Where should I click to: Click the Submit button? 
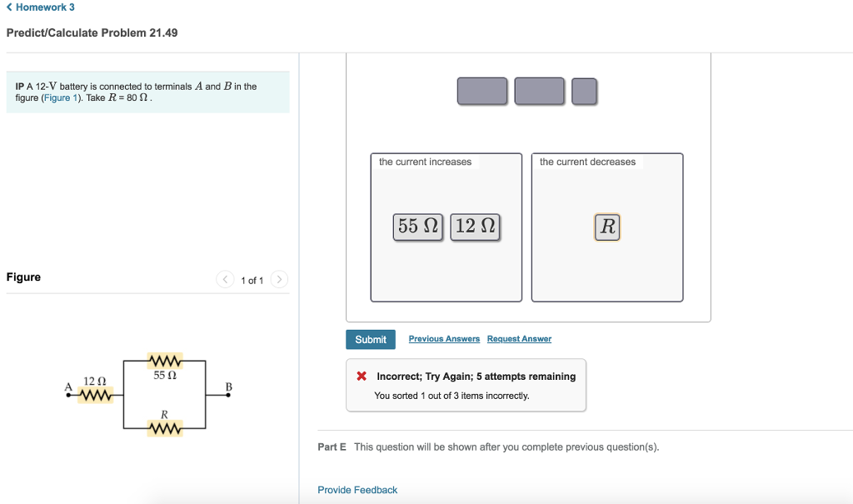(x=371, y=339)
